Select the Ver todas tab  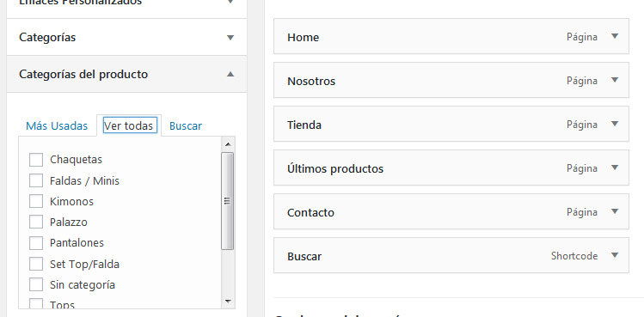(x=130, y=125)
